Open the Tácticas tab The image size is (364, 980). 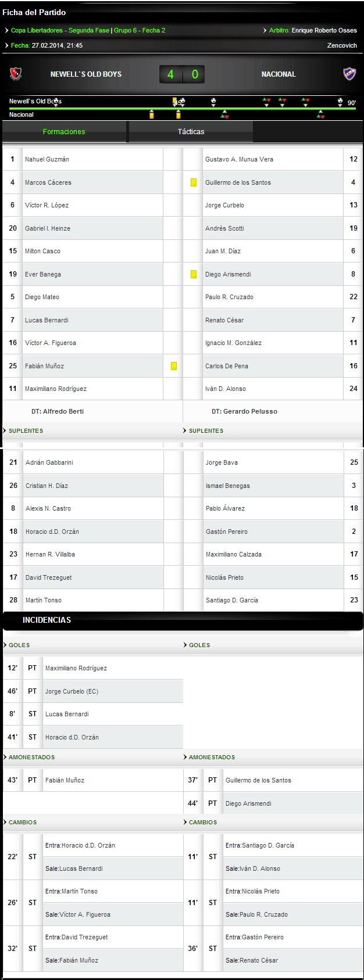pos(191,132)
